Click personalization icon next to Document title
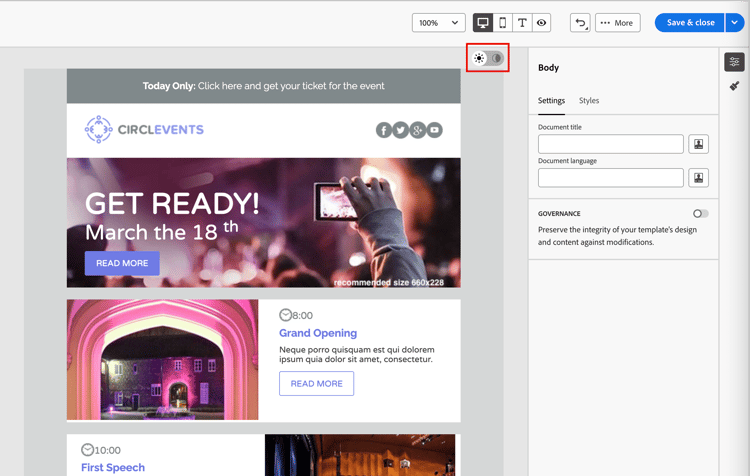Viewport: 750px width, 476px height. 699,144
